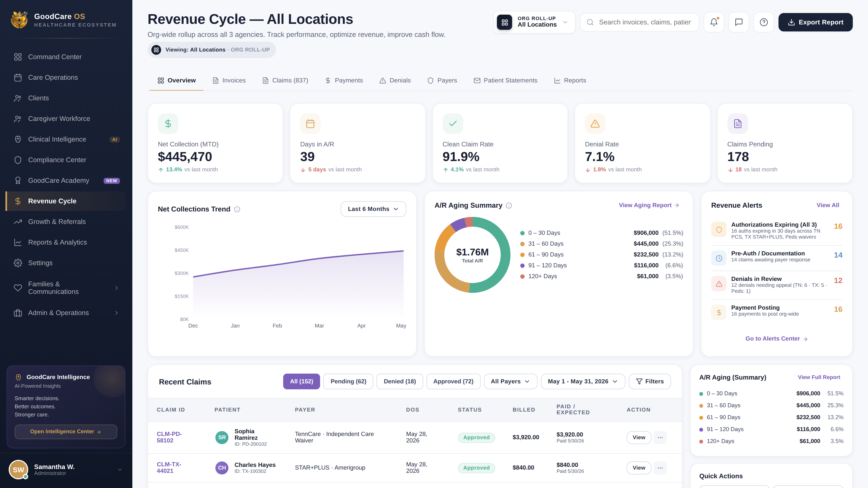The image size is (868, 488).
Task: Expand Samantha W. user menu
Action: point(66,470)
